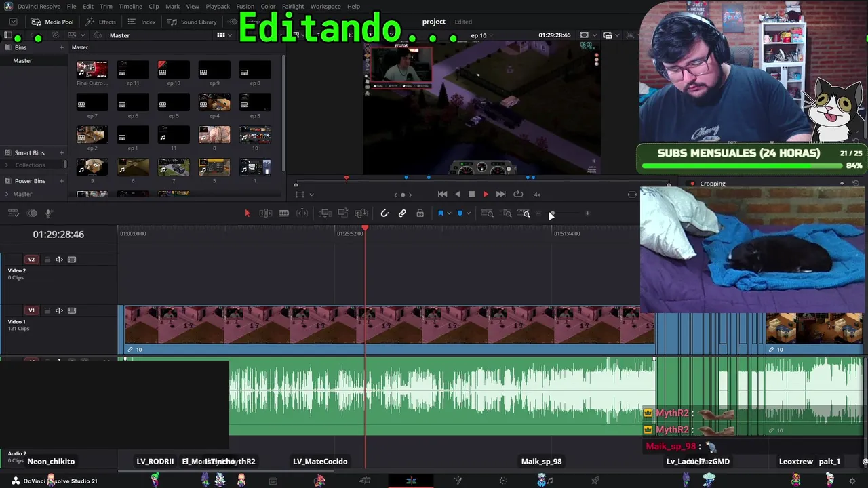The height and width of the screenshot is (488, 868).
Task: Toggle Video 1 auto track selector
Action: pos(59,310)
